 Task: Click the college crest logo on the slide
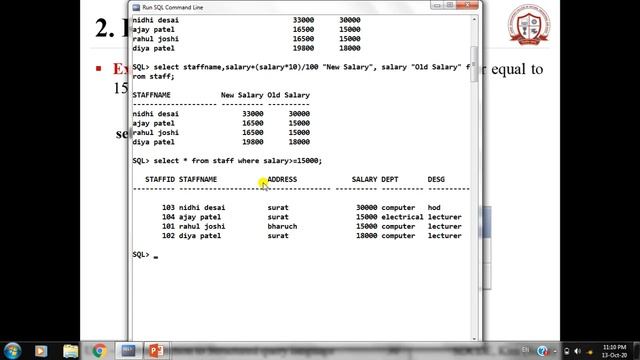pyautogui.click(x=529, y=24)
